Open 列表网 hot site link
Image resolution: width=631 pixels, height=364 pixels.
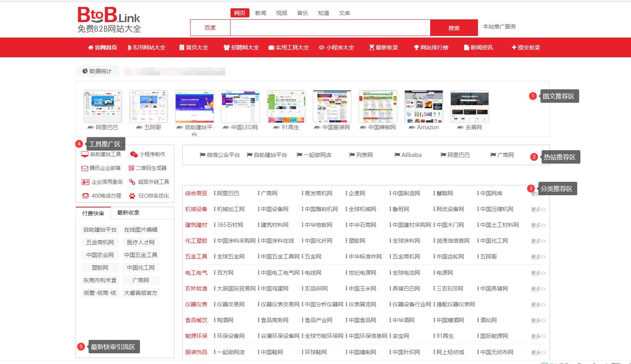[361, 155]
